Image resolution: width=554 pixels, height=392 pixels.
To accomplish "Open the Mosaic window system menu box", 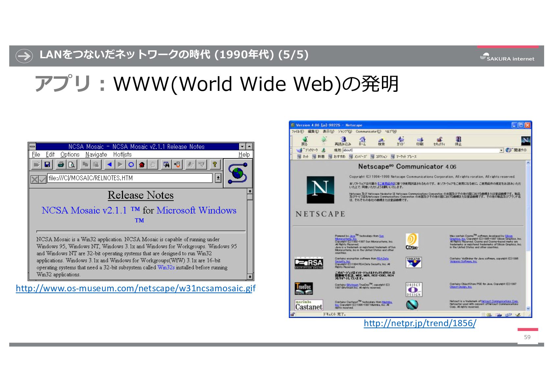I will pyautogui.click(x=32, y=146).
